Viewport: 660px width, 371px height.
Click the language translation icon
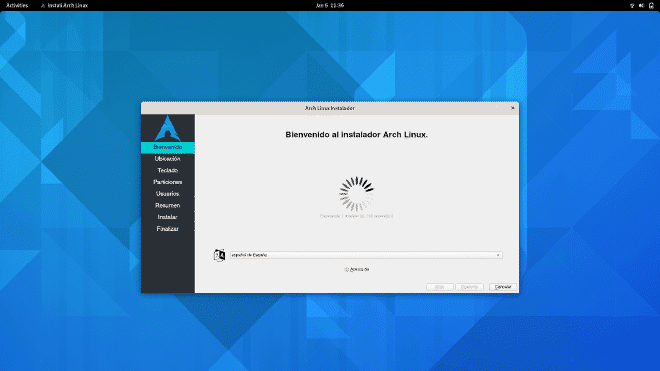[219, 255]
